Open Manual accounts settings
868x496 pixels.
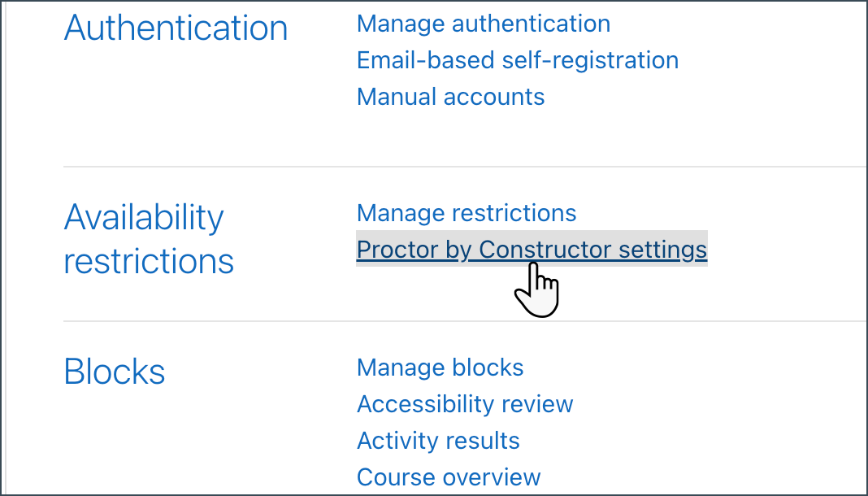450,97
